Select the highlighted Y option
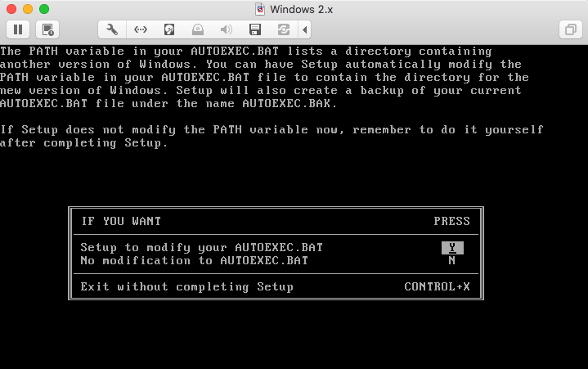This screenshot has width=588, height=369. point(452,248)
